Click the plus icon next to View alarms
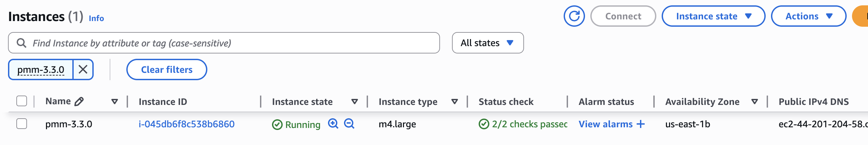The height and width of the screenshot is (145, 868). point(641,124)
